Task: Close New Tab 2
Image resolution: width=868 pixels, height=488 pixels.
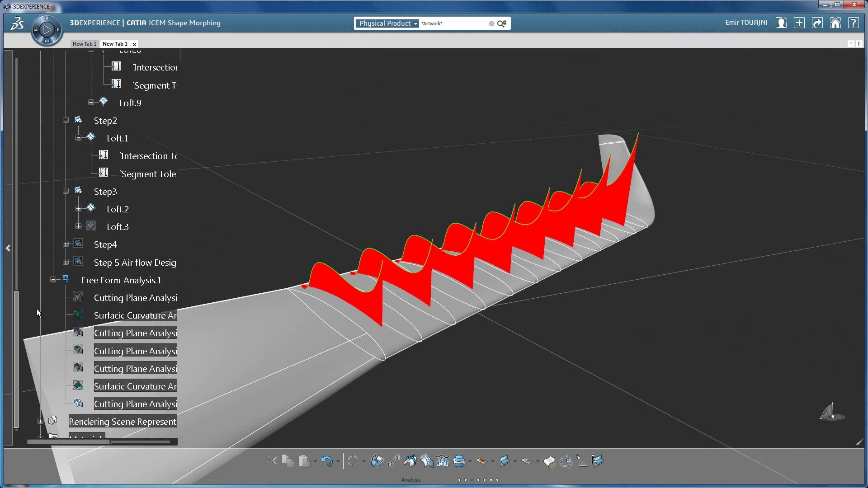Action: click(134, 44)
